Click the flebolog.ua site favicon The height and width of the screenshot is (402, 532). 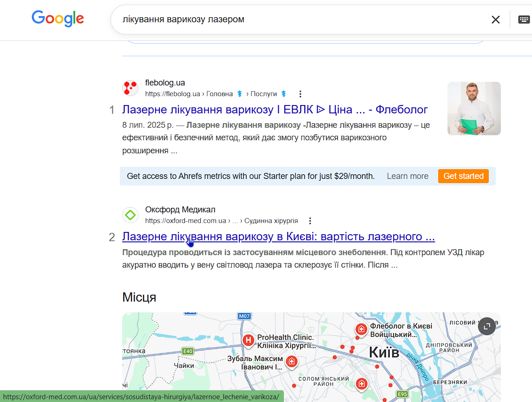point(130,88)
